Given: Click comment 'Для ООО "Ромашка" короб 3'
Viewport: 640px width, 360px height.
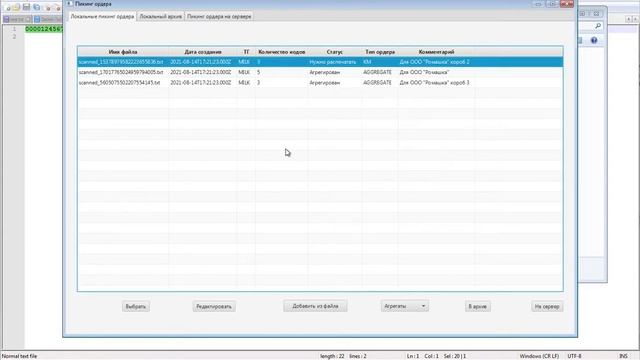Looking at the screenshot, I should (434, 82).
